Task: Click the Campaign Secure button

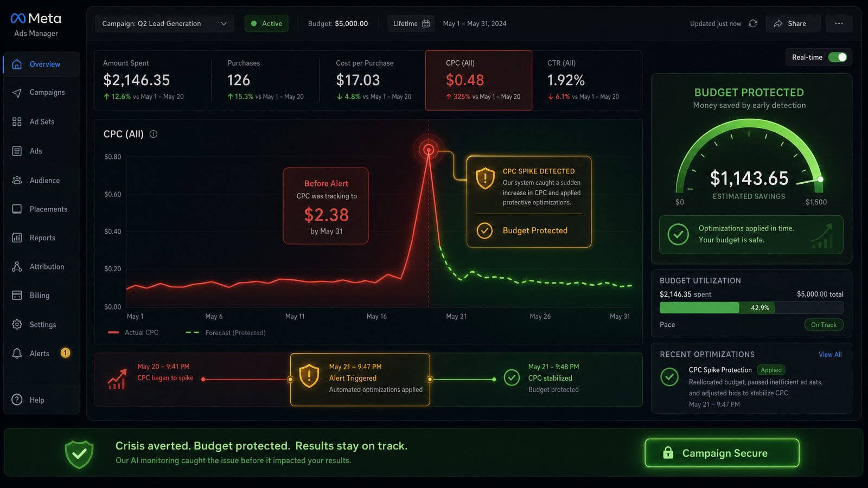Action: [x=722, y=453]
